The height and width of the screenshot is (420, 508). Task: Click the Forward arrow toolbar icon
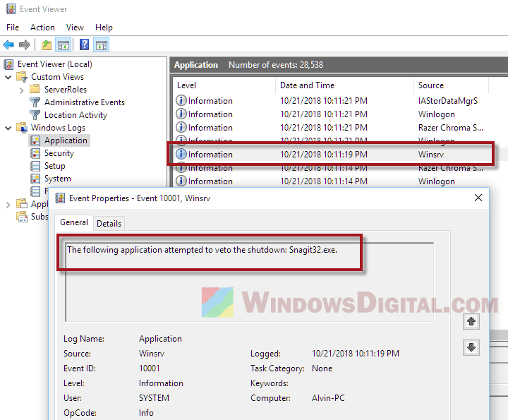click(x=24, y=44)
